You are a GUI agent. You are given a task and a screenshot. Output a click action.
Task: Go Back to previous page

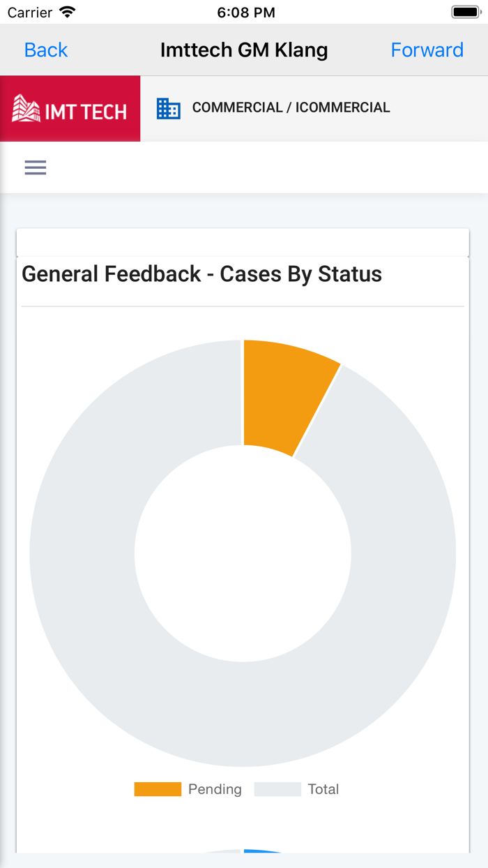click(x=46, y=50)
